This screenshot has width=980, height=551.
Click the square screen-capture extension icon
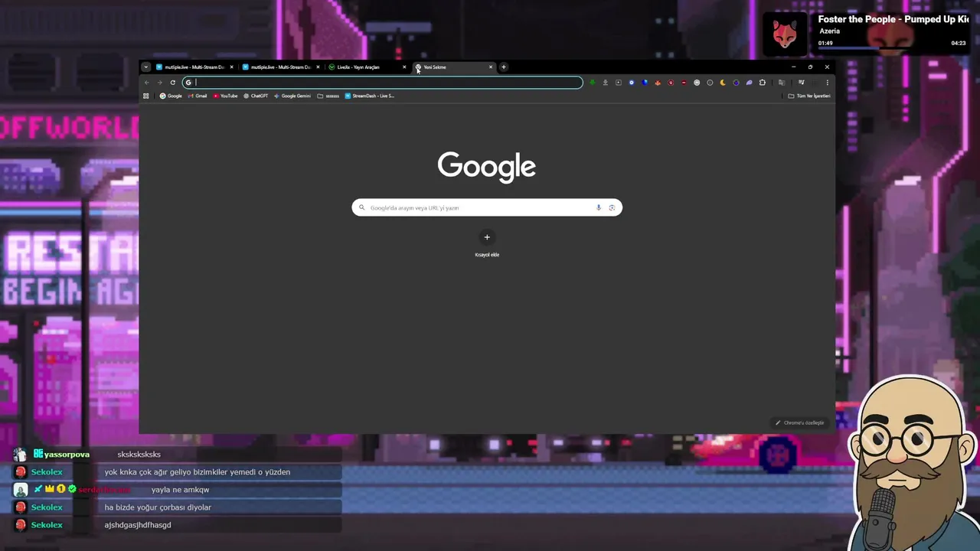click(619, 83)
